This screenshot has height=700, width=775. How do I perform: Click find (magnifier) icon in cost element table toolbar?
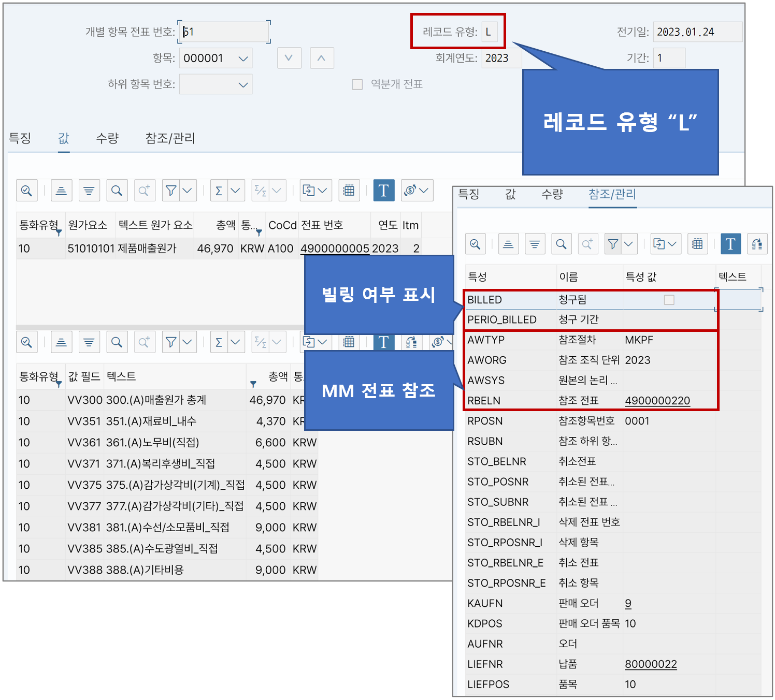pos(117,191)
